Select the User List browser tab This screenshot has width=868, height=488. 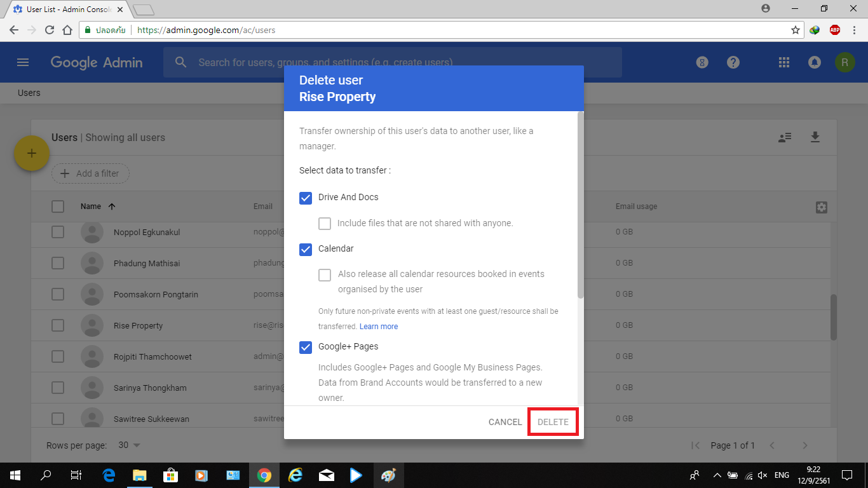pos(67,10)
